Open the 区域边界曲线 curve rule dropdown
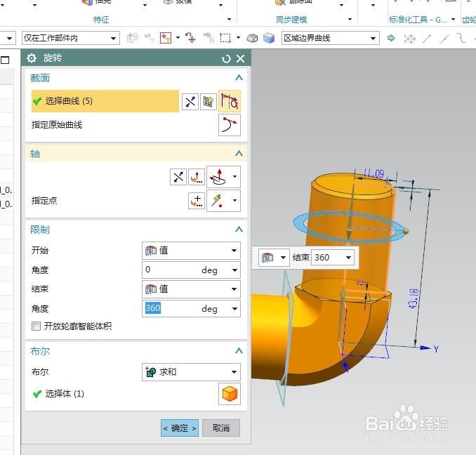The image size is (476, 455). pyautogui.click(x=330, y=38)
